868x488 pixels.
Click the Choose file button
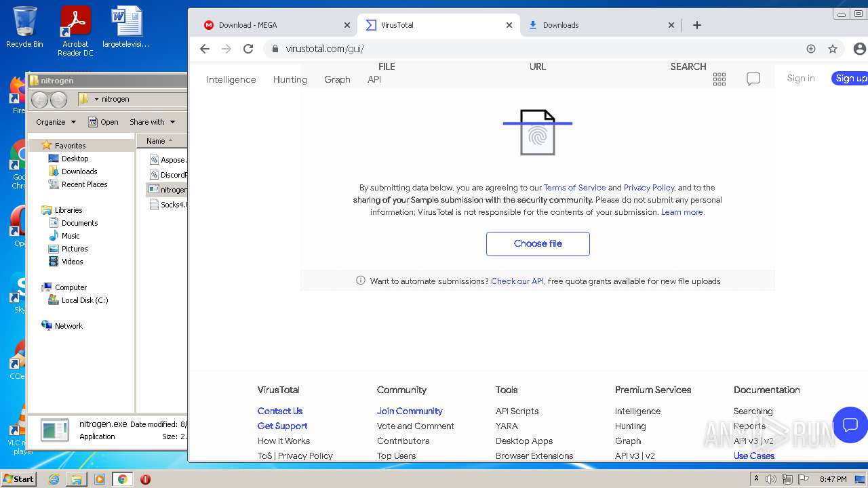(538, 244)
